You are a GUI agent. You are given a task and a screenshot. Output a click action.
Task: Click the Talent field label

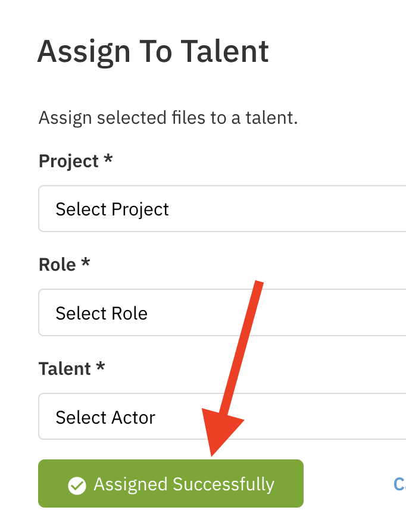[64, 368]
